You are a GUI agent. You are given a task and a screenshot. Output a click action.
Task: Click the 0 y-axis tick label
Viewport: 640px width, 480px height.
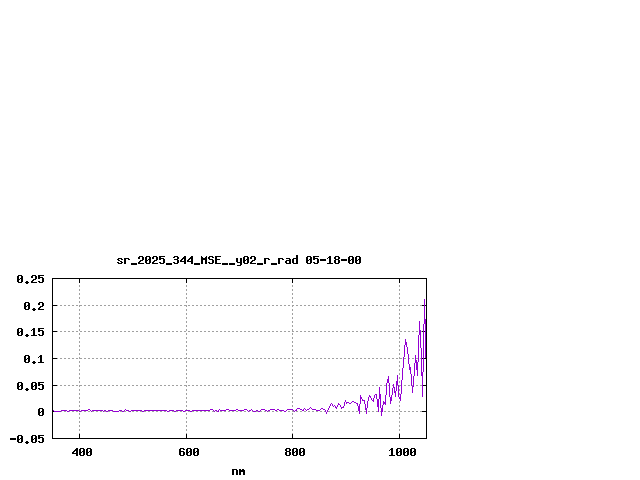click(x=41, y=412)
